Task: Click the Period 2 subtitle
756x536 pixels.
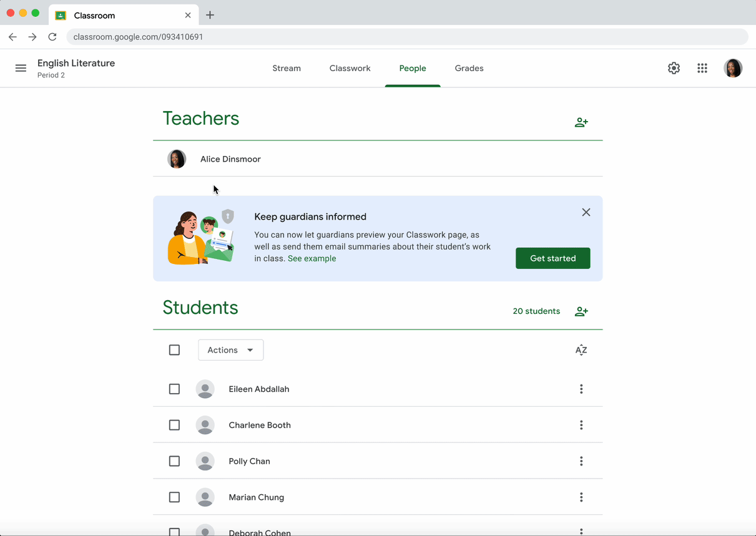Action: [x=51, y=76]
